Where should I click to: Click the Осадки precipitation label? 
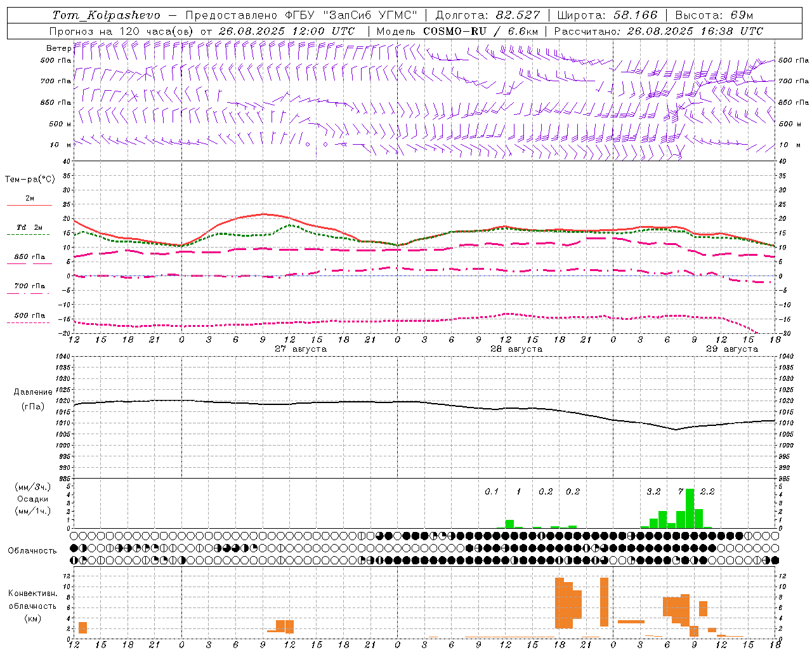pos(33,499)
